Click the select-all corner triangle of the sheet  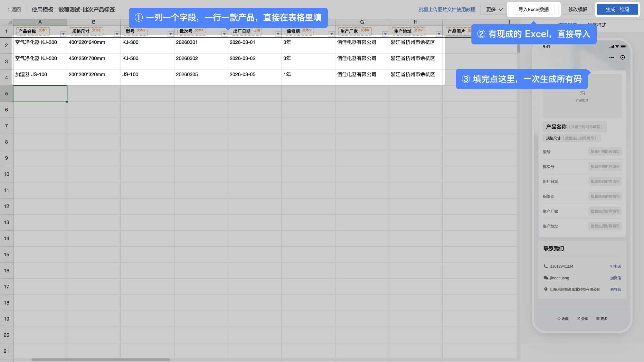pyautogui.click(x=10, y=22)
